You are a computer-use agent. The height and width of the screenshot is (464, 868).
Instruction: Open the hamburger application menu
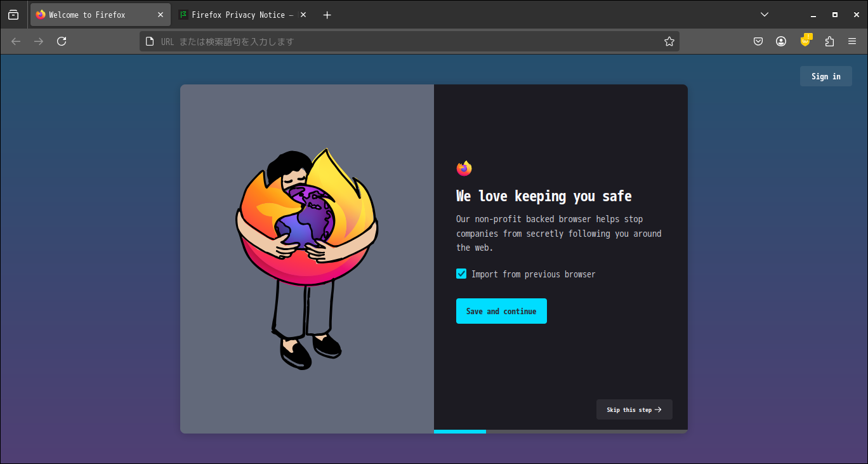[852, 41]
